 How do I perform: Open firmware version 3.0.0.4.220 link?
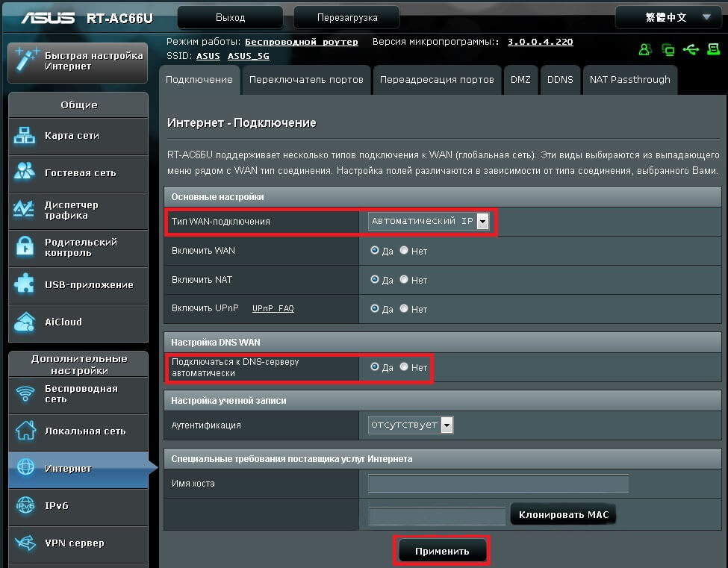pos(540,42)
